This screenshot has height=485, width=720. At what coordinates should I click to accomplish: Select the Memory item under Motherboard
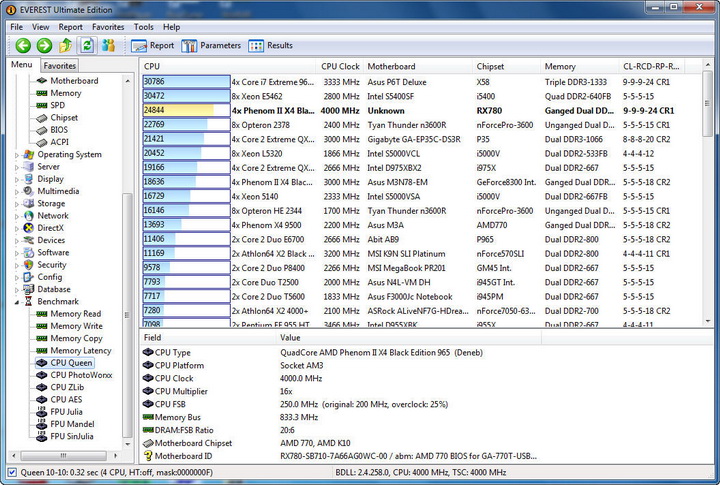[x=66, y=93]
